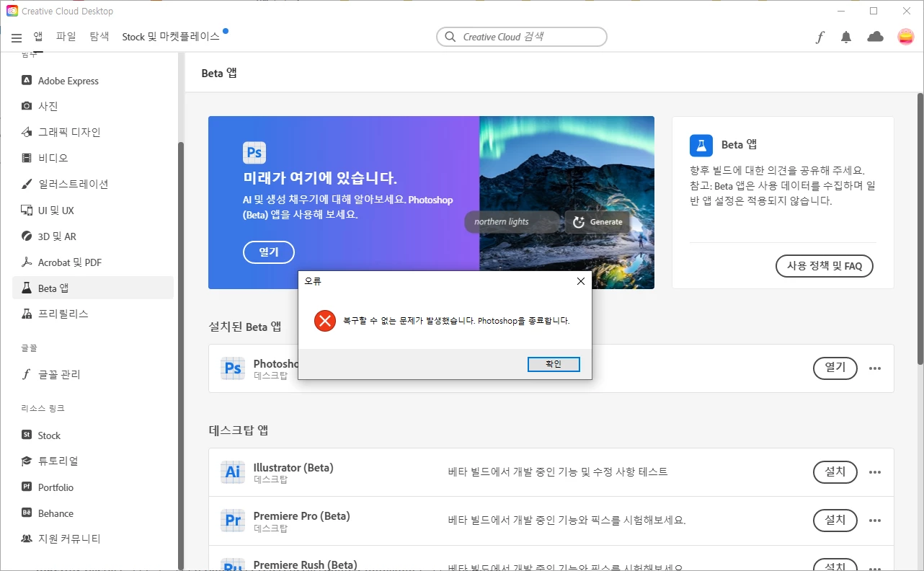Viewport: 924px width, 571px height.
Task: Open 사용 정책 및 FAQ
Action: click(x=825, y=266)
